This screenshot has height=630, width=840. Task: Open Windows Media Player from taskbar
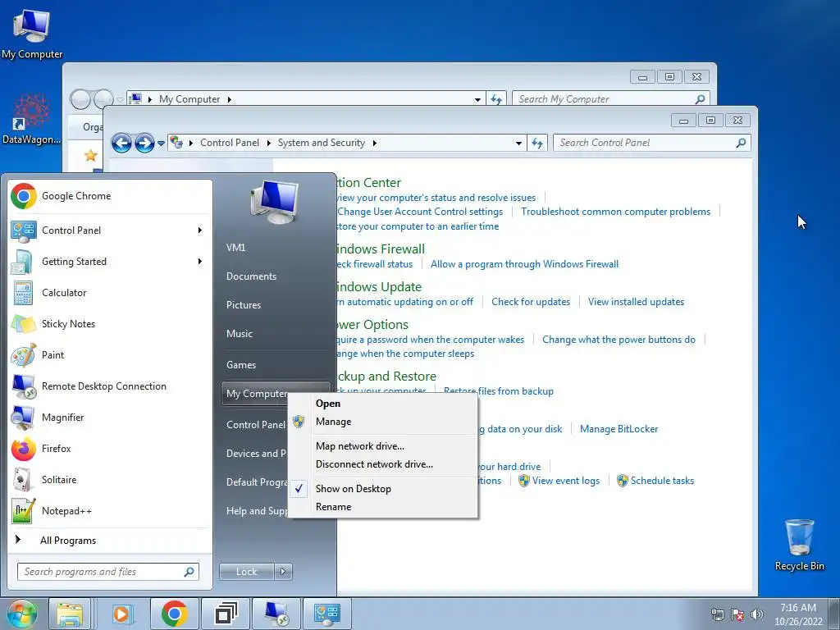pos(122,614)
